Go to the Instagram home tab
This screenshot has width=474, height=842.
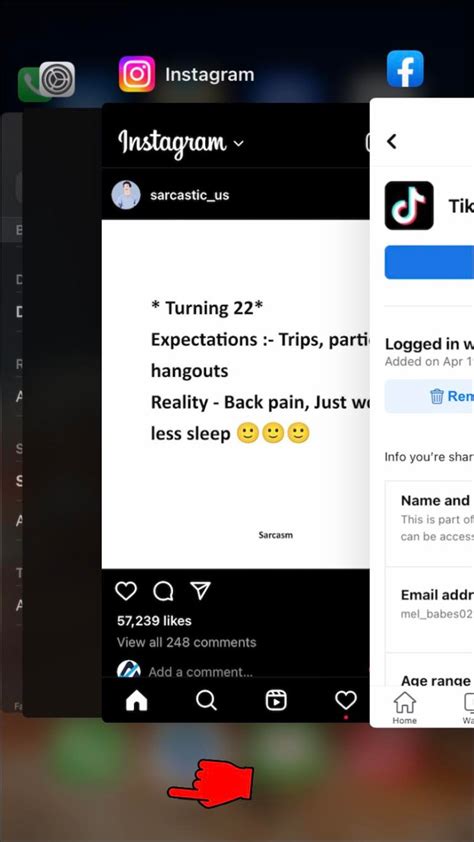(x=136, y=700)
